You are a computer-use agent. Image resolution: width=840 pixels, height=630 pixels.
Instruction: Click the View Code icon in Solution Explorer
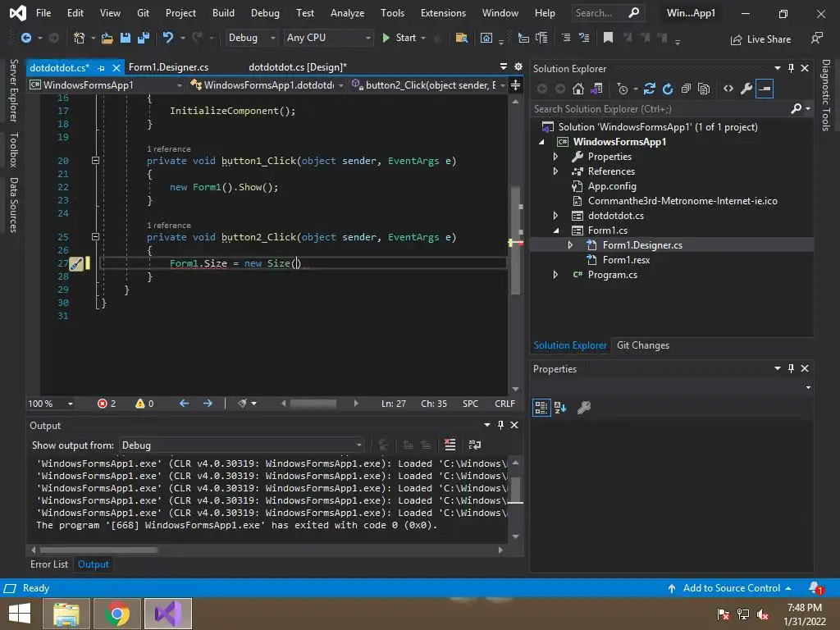pos(728,89)
